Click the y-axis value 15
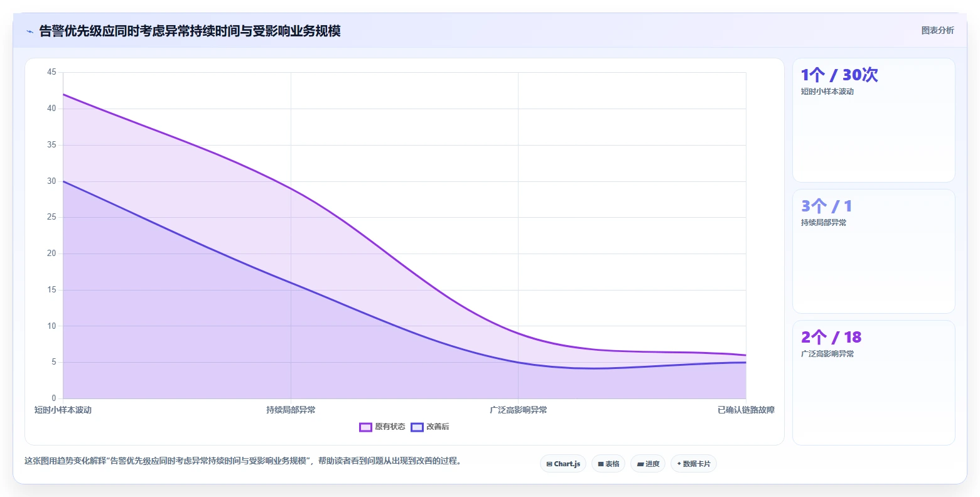 tap(51, 290)
